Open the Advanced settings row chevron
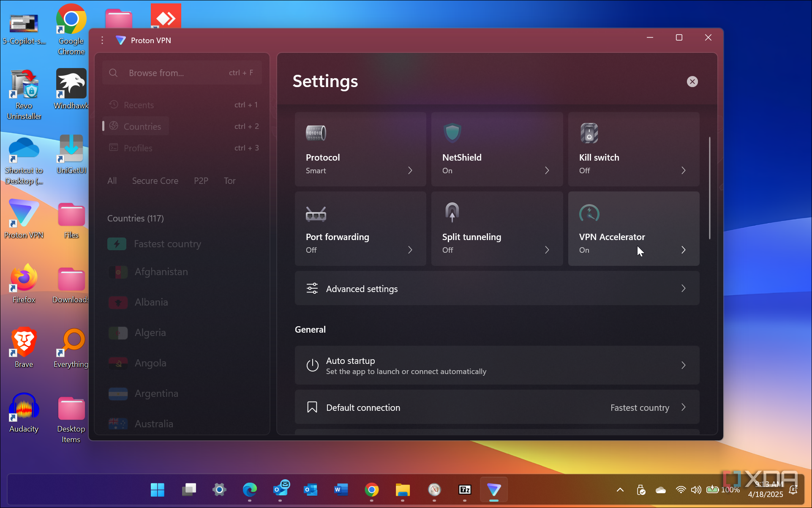Image resolution: width=812 pixels, height=508 pixels. click(683, 289)
